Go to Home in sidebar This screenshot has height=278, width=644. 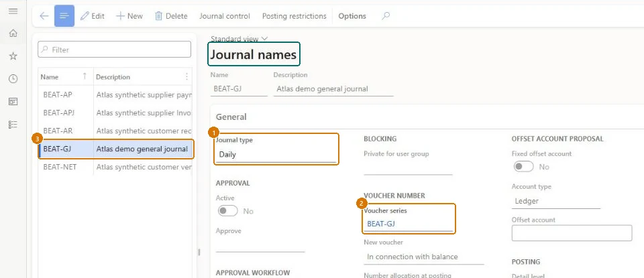click(13, 33)
